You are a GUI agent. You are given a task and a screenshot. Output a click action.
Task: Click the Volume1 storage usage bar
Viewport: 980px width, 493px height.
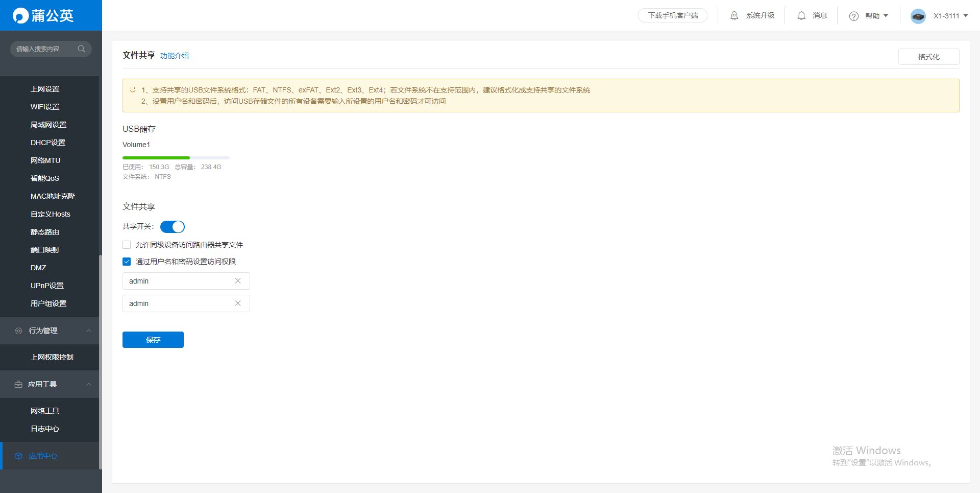(x=176, y=158)
